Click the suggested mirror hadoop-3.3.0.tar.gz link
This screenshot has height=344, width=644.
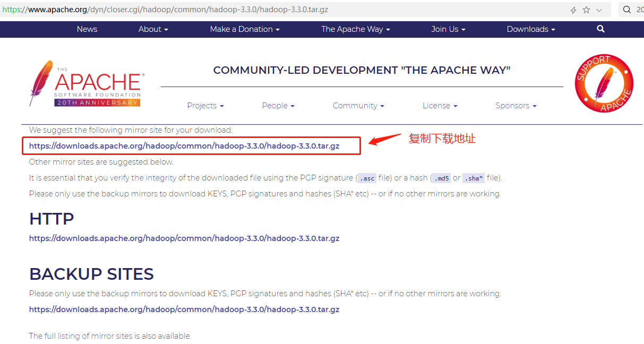pyautogui.click(x=184, y=146)
